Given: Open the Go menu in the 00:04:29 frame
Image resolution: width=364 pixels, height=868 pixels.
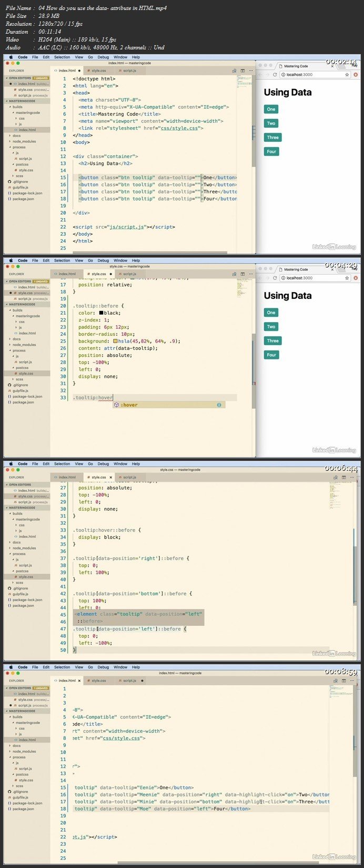Looking at the screenshot, I should (90, 260).
